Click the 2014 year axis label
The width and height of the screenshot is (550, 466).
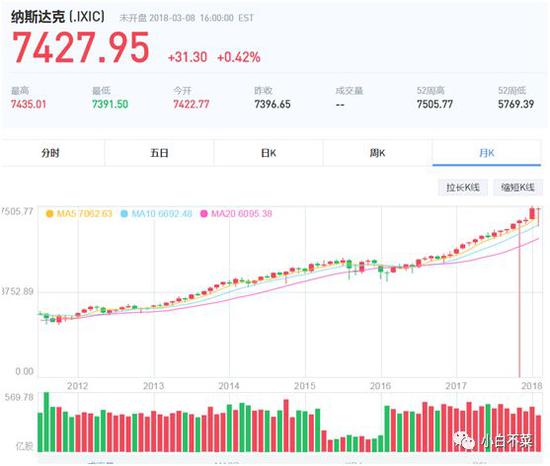click(229, 386)
